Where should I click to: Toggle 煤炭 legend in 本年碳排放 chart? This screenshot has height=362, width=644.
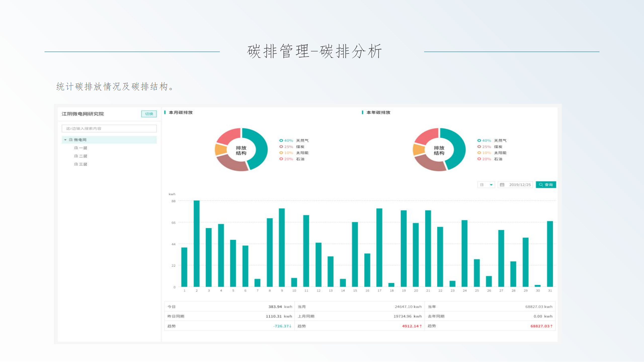(490, 147)
